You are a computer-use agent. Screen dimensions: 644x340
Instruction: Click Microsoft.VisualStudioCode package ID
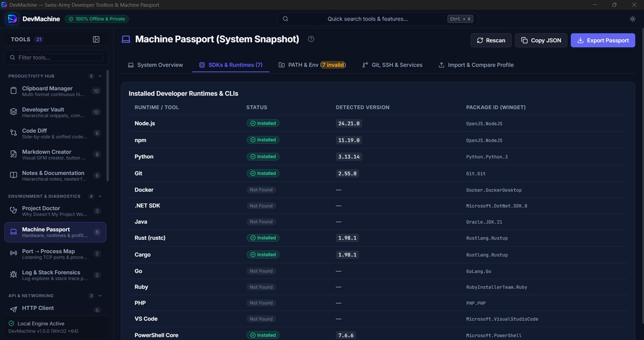coord(502,319)
